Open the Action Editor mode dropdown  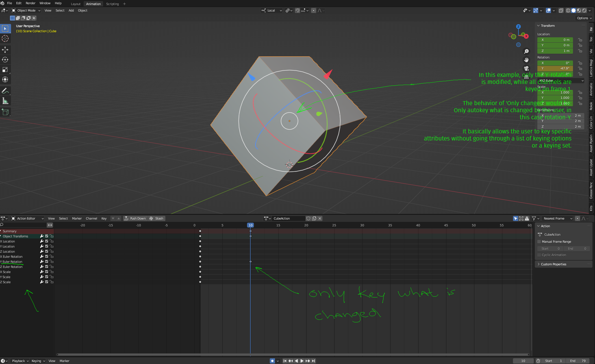coord(28,218)
